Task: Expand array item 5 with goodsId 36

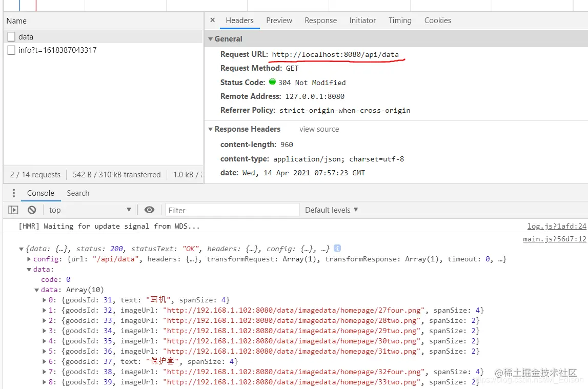Action: pyautogui.click(x=44, y=351)
